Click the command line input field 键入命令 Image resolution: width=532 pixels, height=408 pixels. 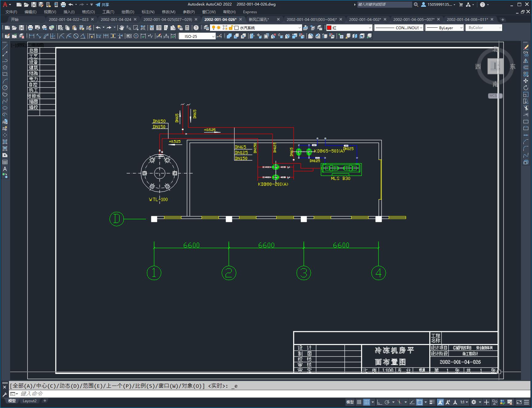[270, 394]
